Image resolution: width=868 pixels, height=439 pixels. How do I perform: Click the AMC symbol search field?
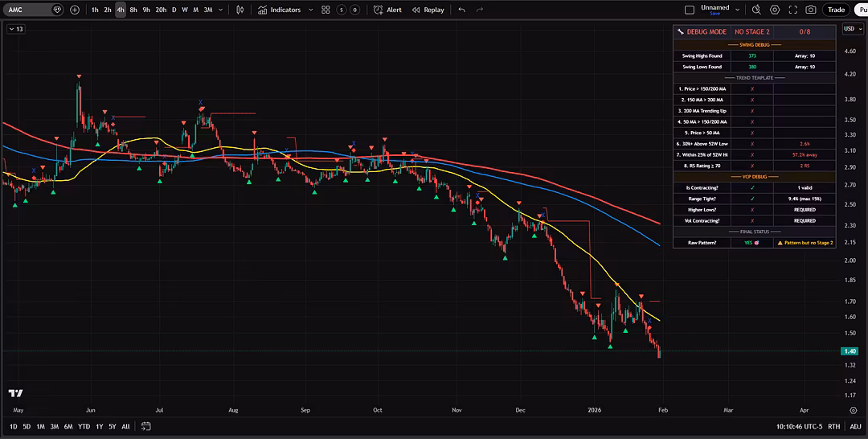tap(28, 10)
